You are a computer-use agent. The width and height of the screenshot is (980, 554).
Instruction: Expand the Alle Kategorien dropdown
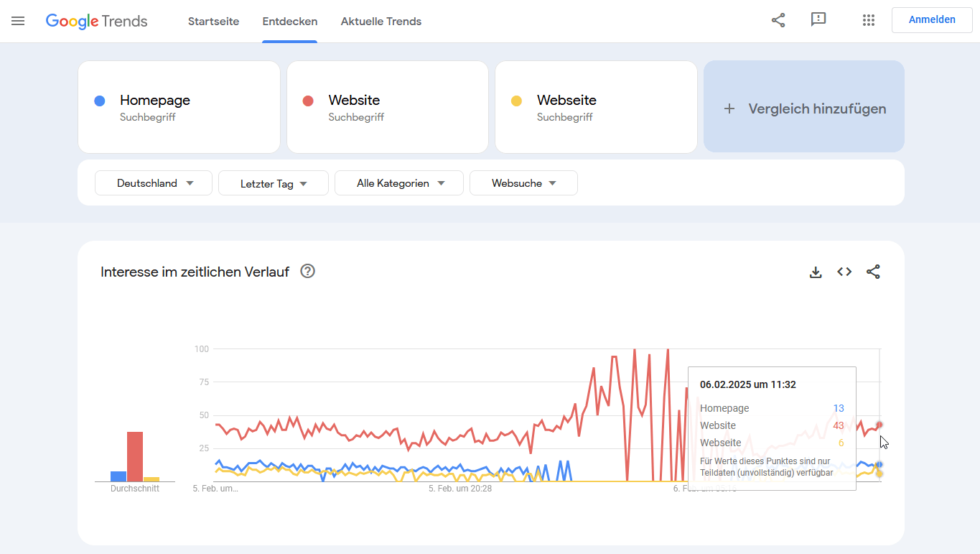[x=400, y=183]
